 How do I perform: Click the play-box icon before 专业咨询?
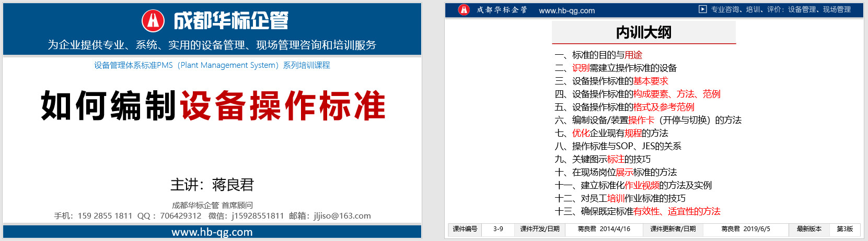coord(702,9)
